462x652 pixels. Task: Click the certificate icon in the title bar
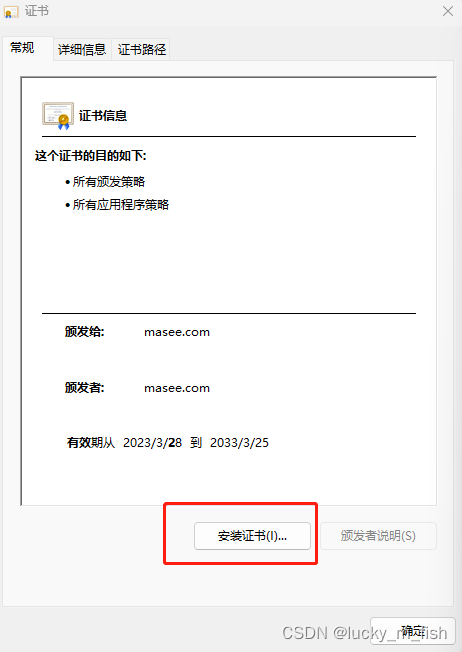tap(11, 12)
